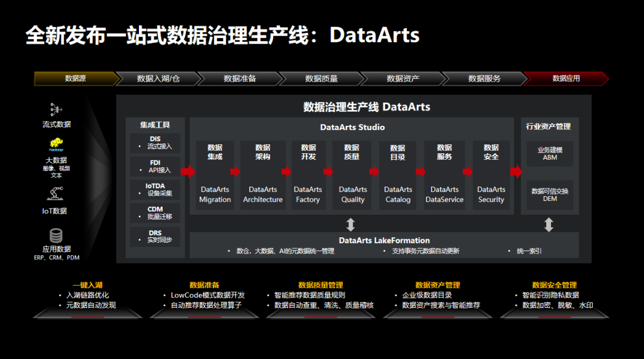
Task: Click the DataArts Studio heading
Action: [x=352, y=128]
